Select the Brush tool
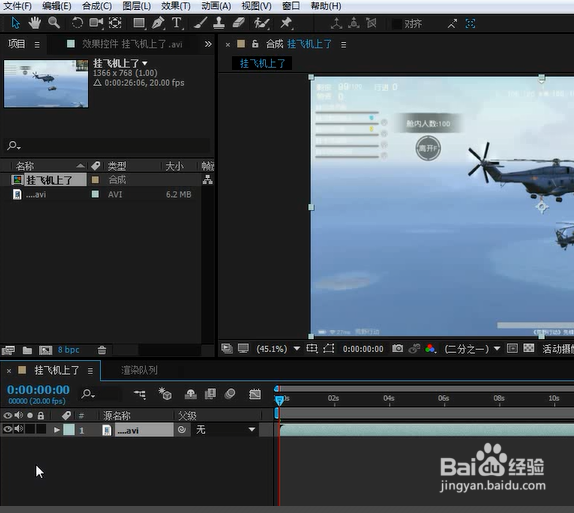 pyautogui.click(x=200, y=23)
